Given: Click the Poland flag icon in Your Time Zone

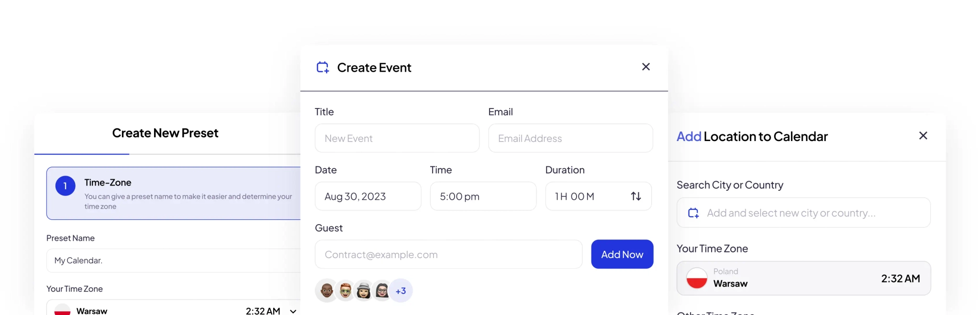Looking at the screenshot, I should click(x=697, y=278).
